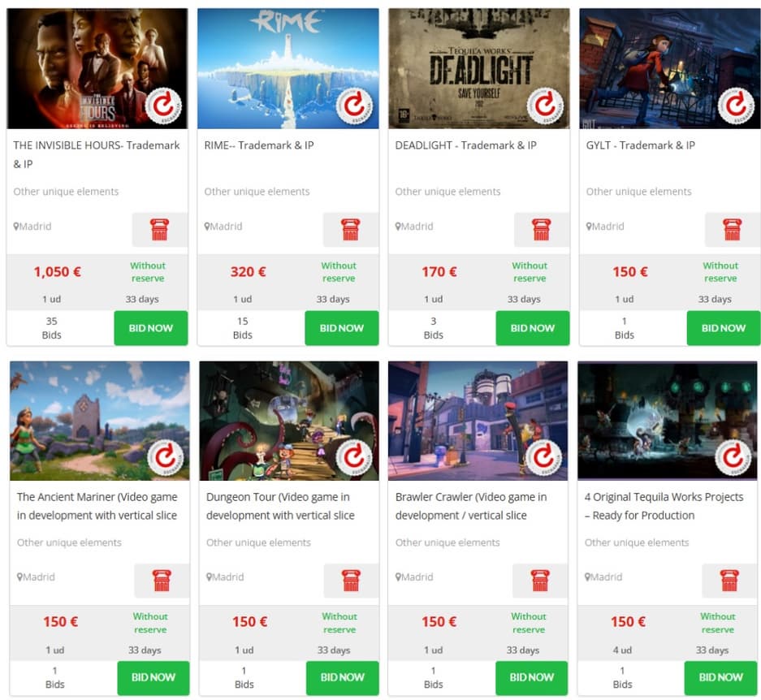Bid now on Brawler Crawler
The image size is (761, 700).
(x=531, y=678)
